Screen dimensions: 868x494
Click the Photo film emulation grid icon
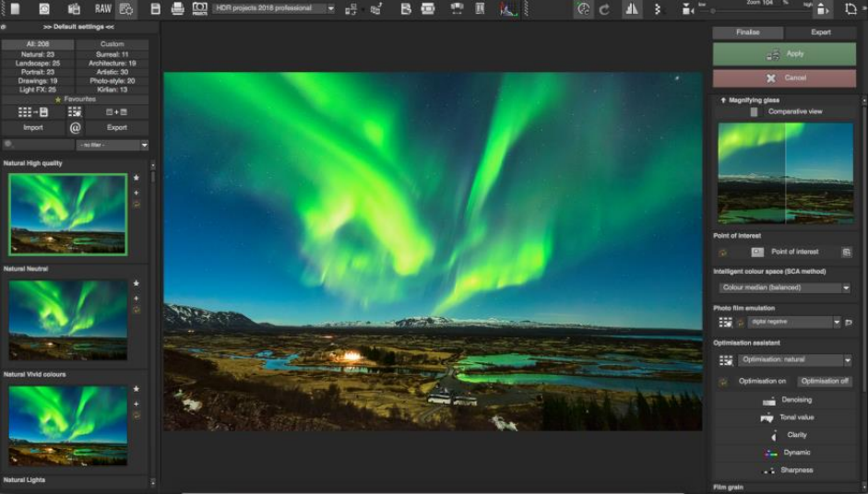click(725, 323)
